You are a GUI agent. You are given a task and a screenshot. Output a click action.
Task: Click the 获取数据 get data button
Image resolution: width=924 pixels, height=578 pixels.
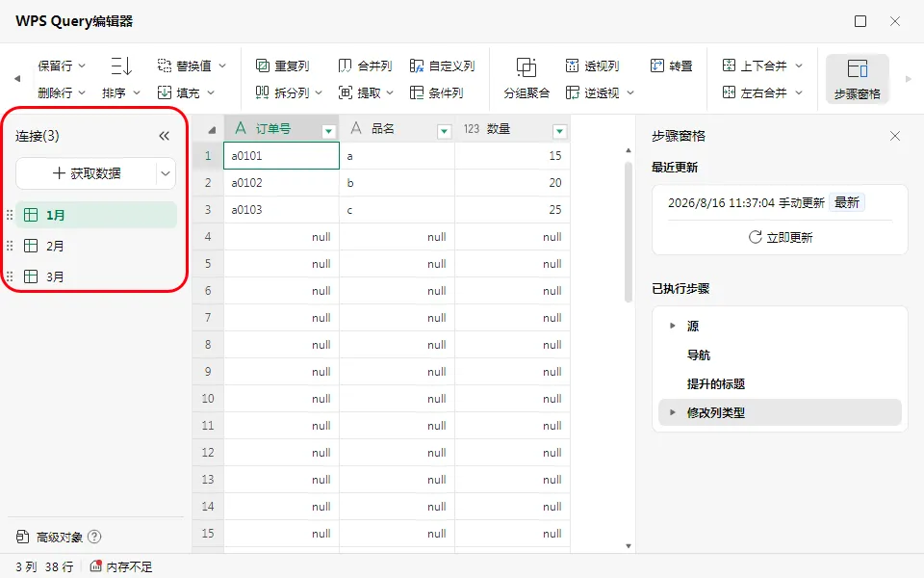86,173
